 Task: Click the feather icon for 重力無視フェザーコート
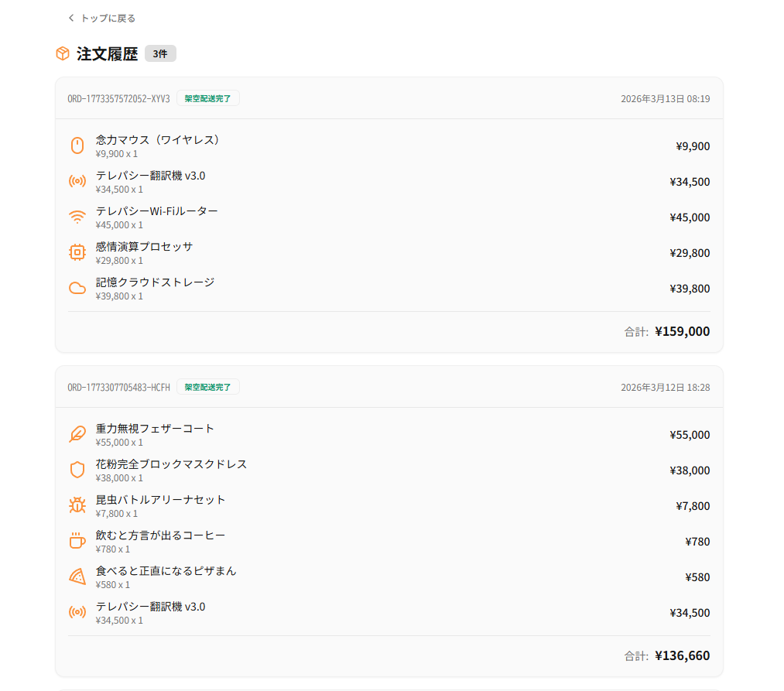(77, 434)
